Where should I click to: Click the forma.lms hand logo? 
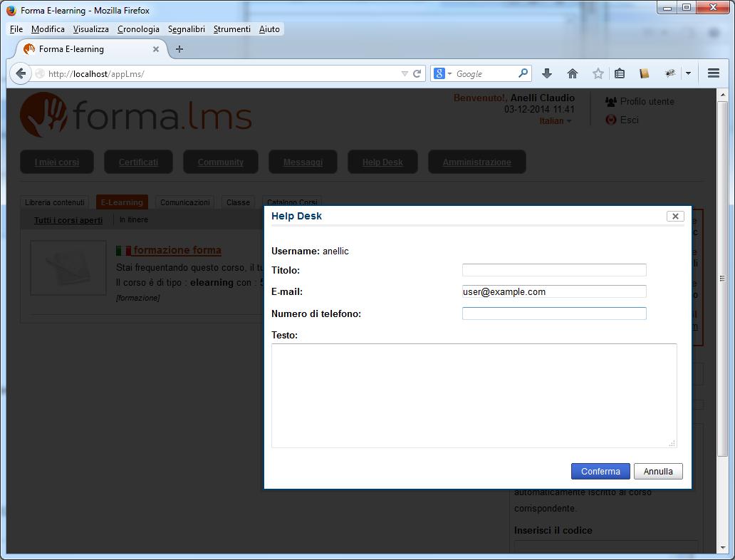(x=43, y=114)
